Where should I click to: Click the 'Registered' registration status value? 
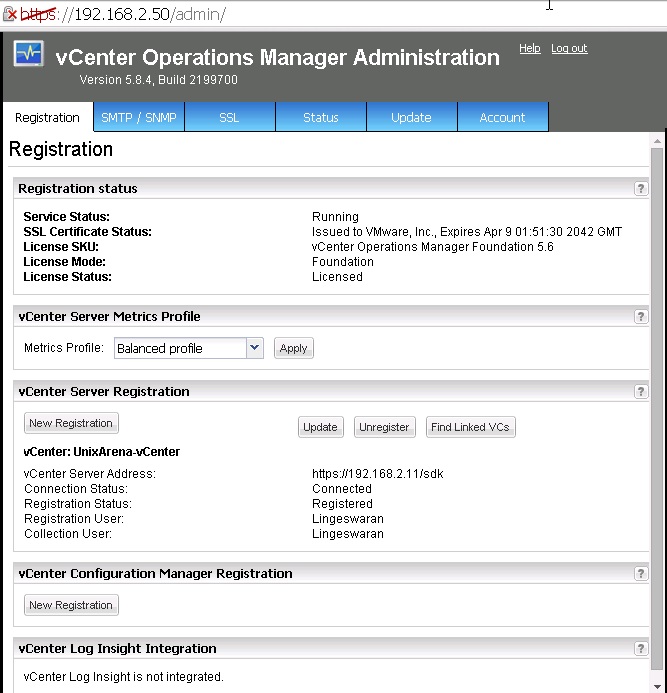(x=342, y=504)
